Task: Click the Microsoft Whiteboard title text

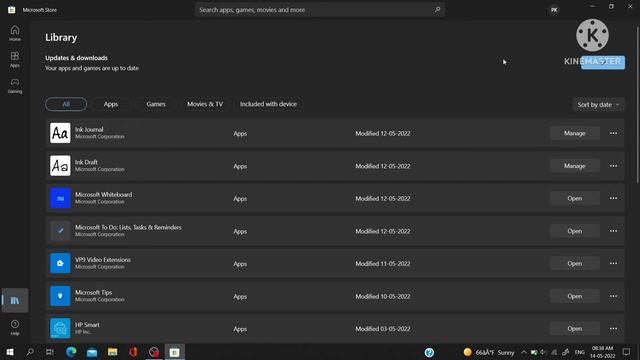Action: click(103, 195)
